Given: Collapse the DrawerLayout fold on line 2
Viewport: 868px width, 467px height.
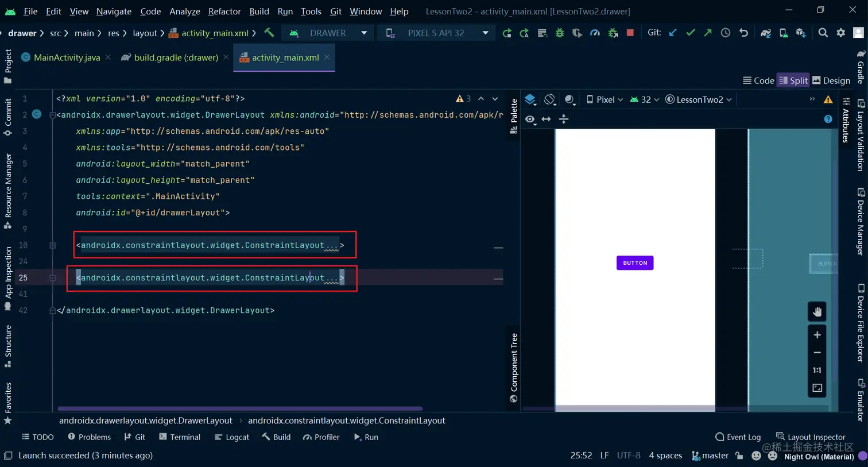Looking at the screenshot, I should (x=52, y=115).
